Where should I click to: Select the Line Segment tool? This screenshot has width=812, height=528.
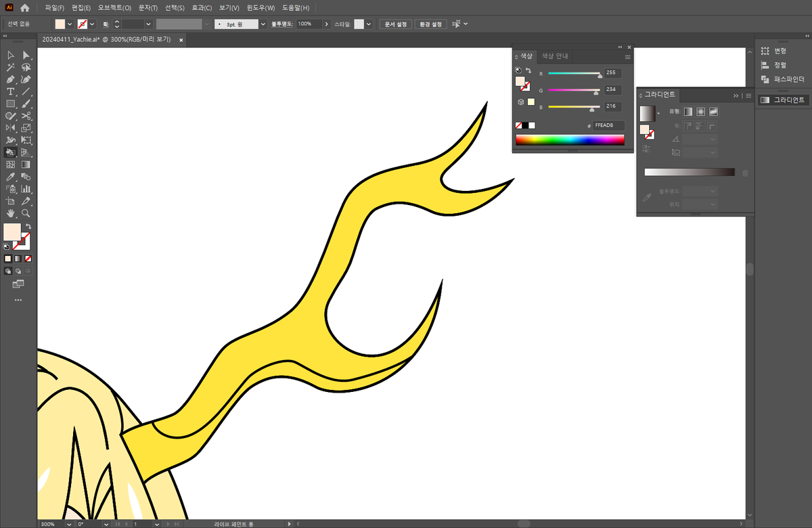coord(26,91)
